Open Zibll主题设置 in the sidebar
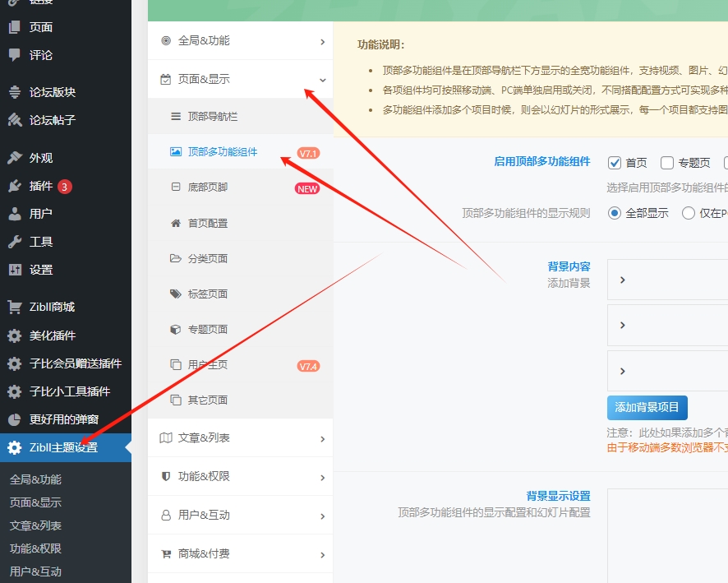 pyautogui.click(x=66, y=448)
